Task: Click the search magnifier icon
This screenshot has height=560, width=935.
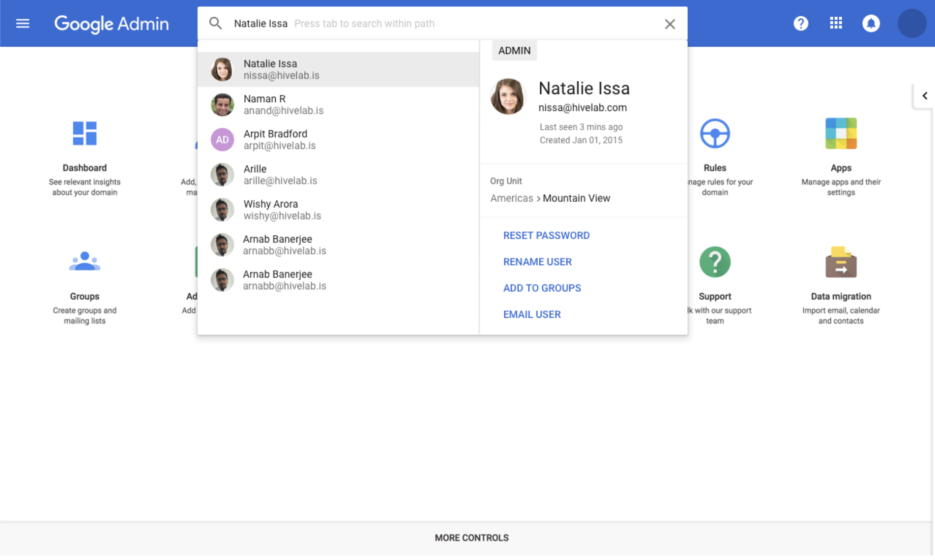Action: [215, 23]
